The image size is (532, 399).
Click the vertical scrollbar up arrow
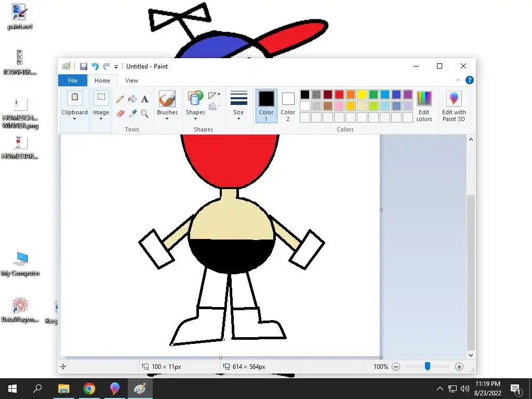click(x=471, y=139)
